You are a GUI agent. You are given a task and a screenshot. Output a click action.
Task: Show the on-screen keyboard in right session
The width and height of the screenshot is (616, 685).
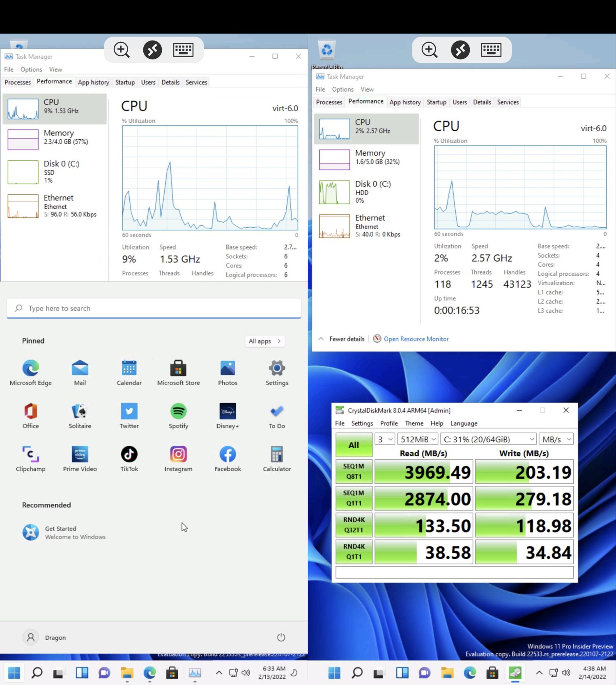tap(491, 50)
